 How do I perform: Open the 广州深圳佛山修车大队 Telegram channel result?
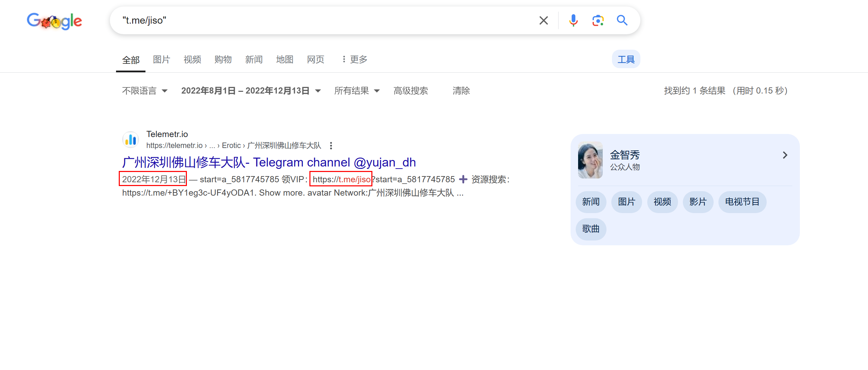click(269, 162)
